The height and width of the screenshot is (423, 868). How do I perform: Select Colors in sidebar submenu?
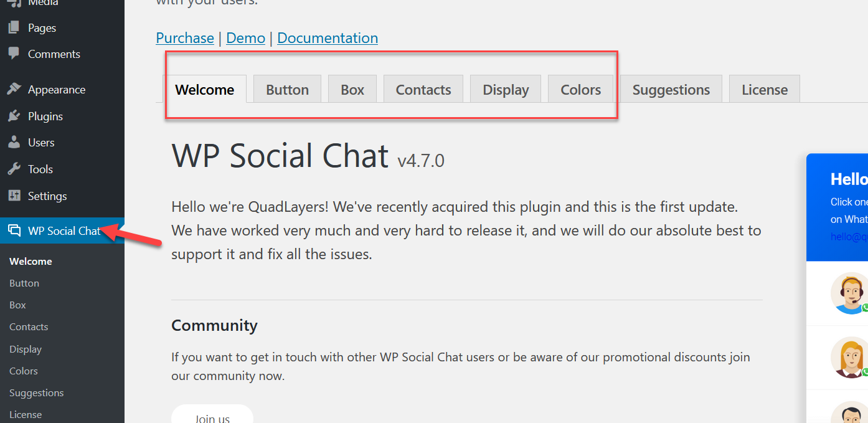[24, 371]
